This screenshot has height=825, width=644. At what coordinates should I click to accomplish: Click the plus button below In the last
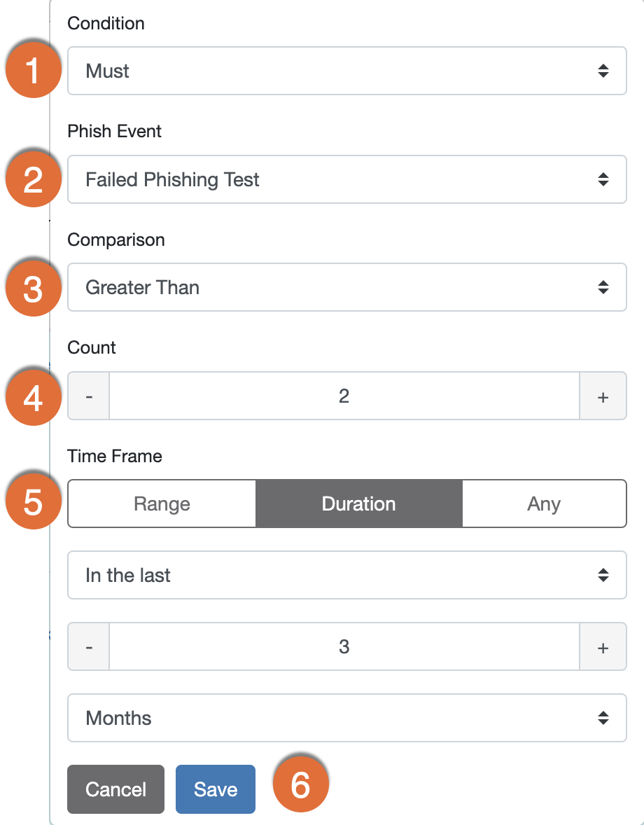(603, 646)
